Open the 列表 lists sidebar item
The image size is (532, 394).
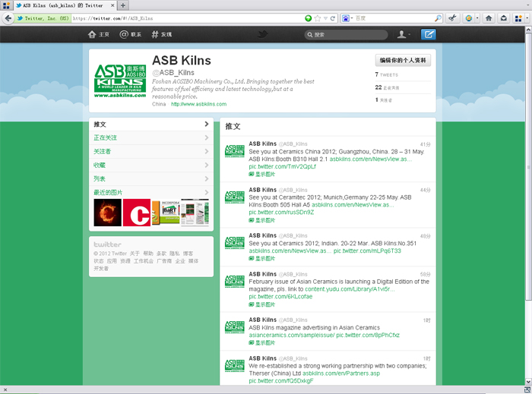coord(151,178)
